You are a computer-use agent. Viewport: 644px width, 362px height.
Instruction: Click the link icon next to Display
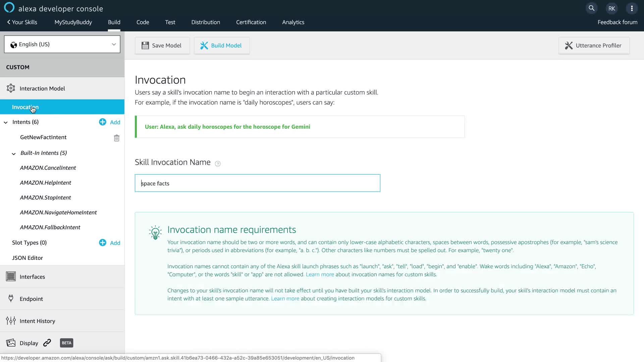(47, 343)
